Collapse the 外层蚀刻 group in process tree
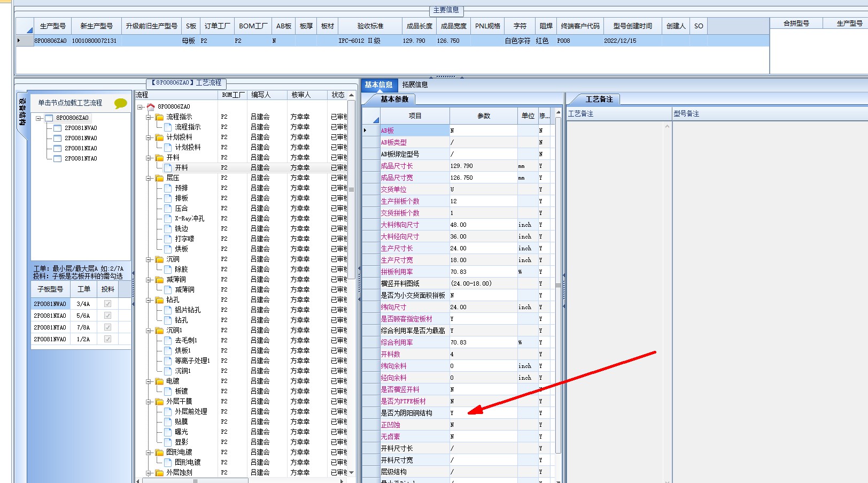Image resolution: width=868 pixels, height=483 pixels. click(149, 473)
